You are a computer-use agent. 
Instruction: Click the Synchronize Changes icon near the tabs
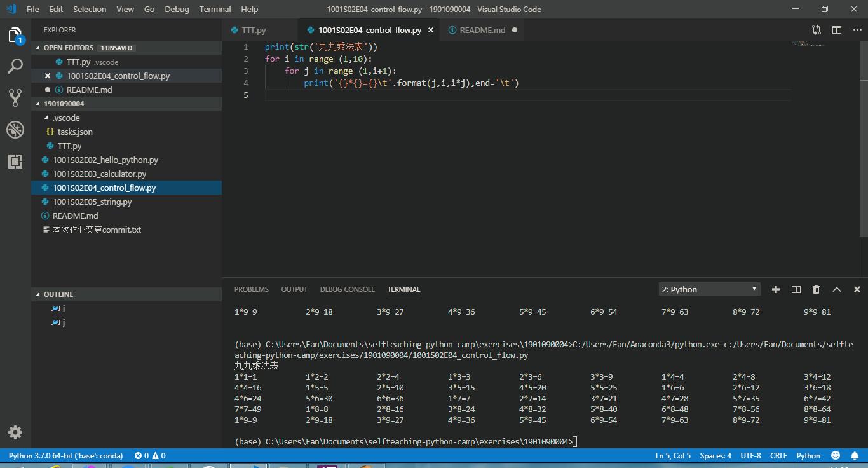coord(815,29)
